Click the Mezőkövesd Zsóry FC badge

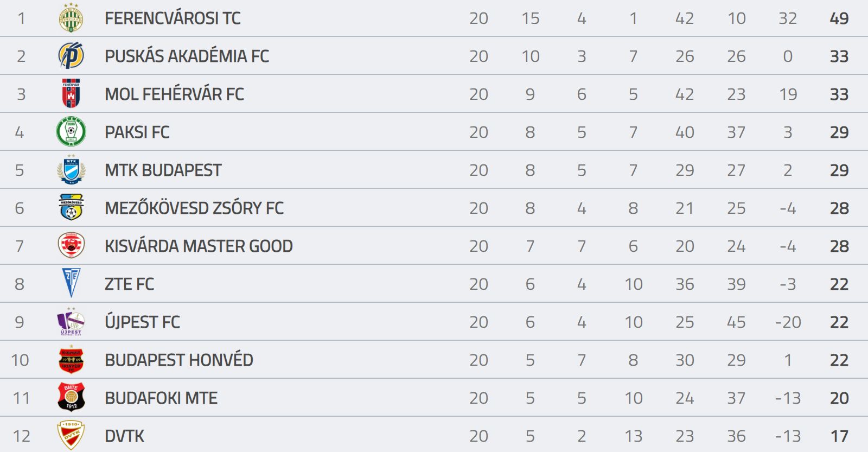[x=71, y=207]
